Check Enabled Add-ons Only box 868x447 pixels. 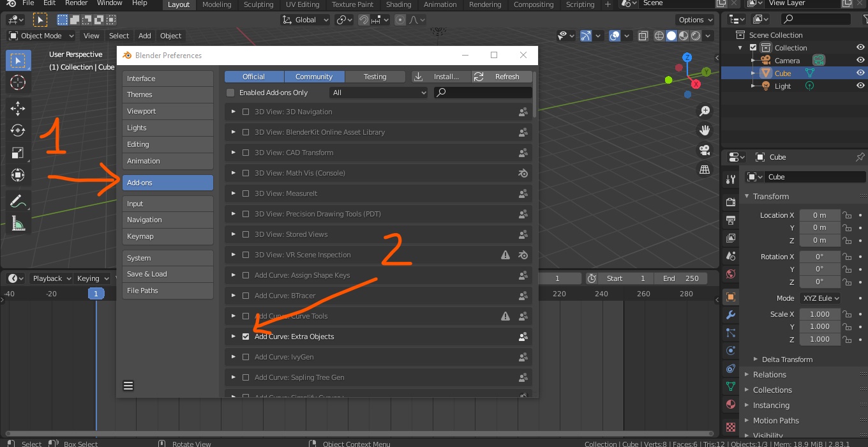click(230, 93)
